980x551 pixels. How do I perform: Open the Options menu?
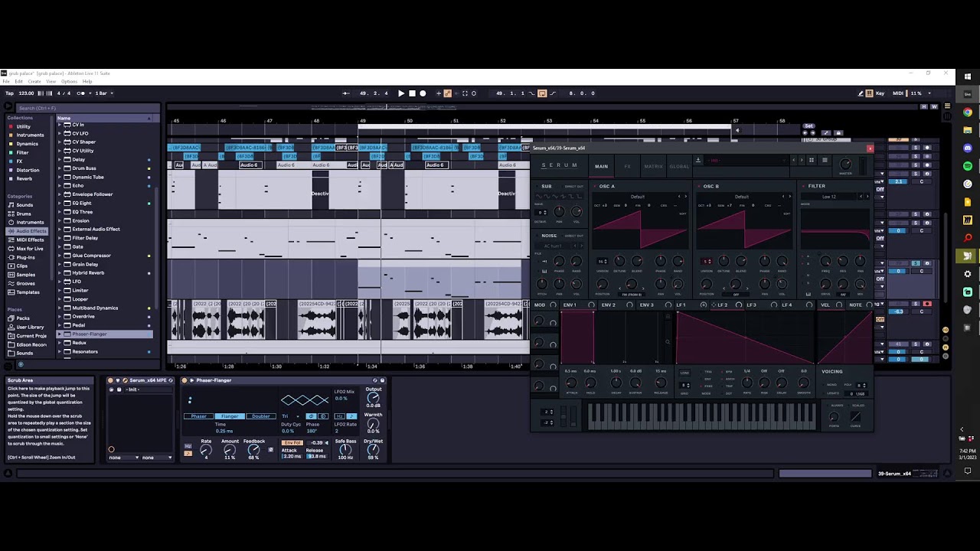(69, 81)
